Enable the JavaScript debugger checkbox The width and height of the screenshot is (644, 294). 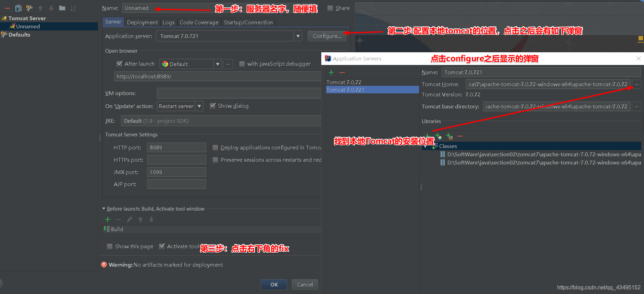pyautogui.click(x=242, y=64)
